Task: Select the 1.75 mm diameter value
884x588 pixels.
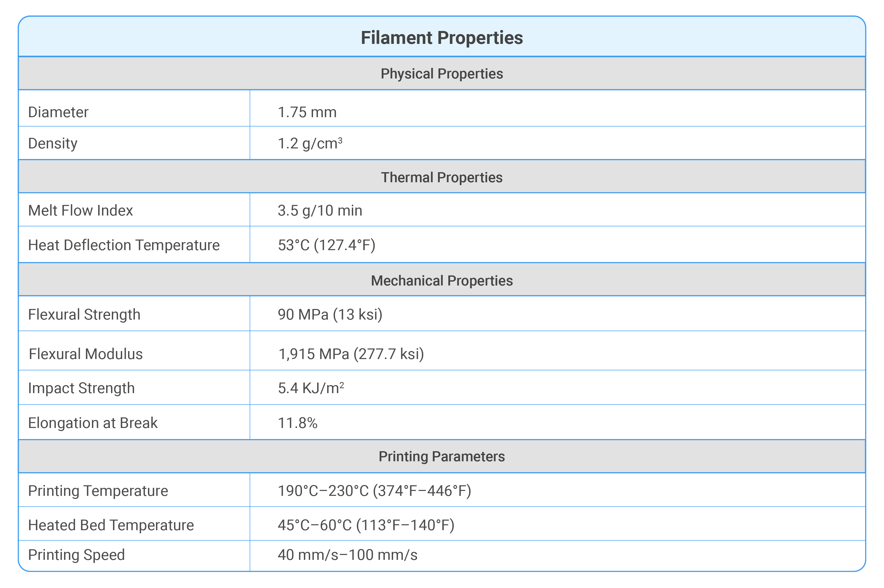Action: (x=307, y=112)
